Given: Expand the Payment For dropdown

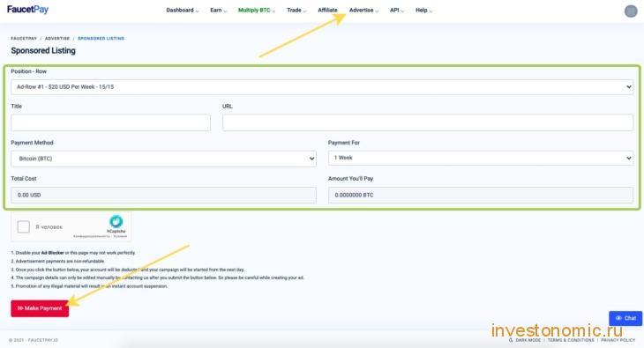Looking at the screenshot, I should coord(481,158).
